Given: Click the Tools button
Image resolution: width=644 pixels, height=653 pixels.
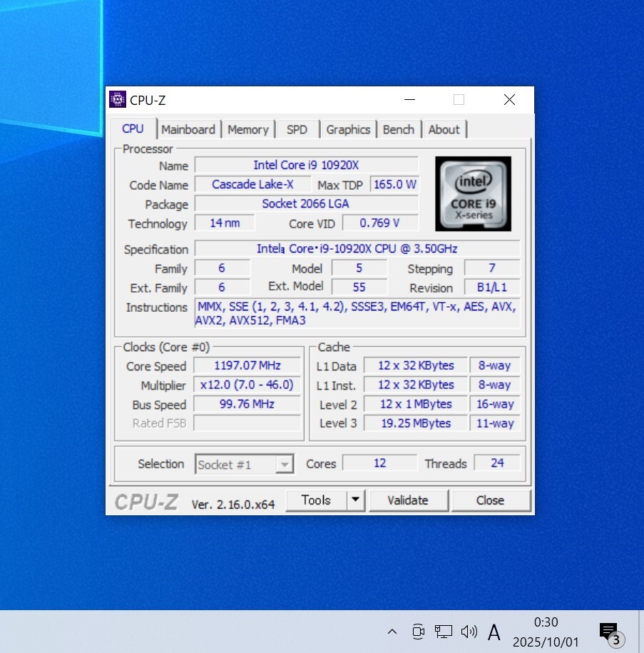Looking at the screenshot, I should point(316,500).
